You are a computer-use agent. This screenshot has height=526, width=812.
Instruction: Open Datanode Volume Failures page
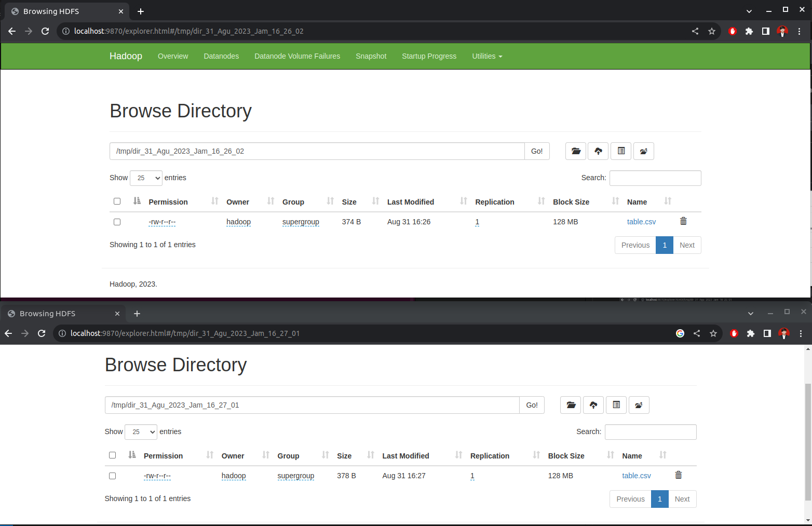point(297,56)
